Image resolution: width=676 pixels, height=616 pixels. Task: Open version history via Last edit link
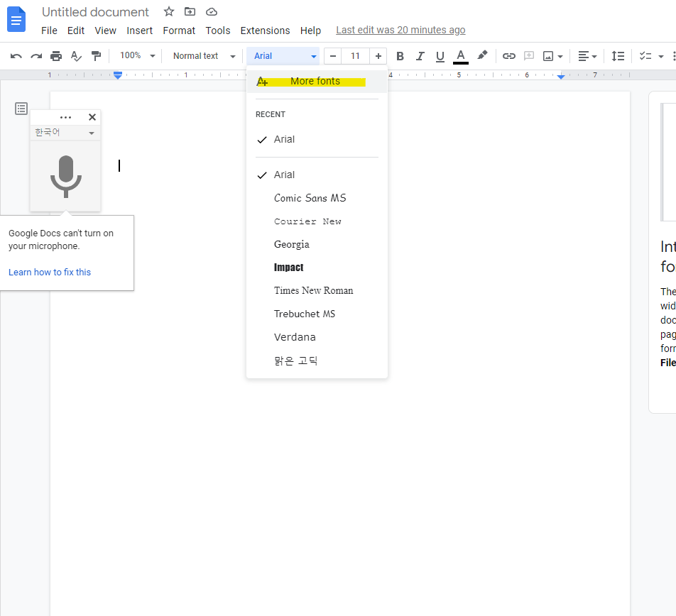[400, 30]
